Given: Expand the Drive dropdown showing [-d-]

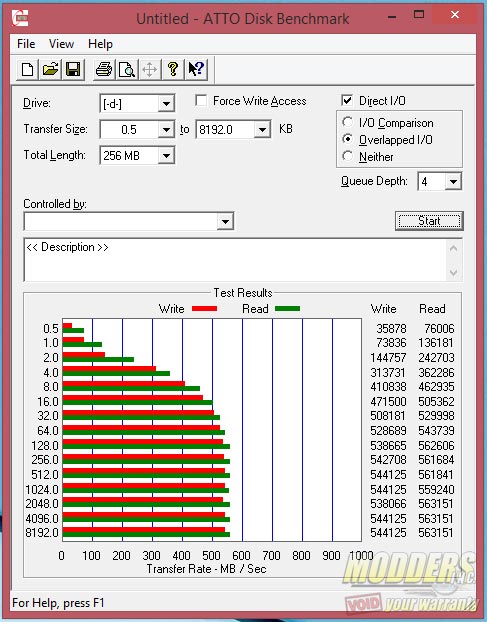Looking at the screenshot, I should (166, 104).
